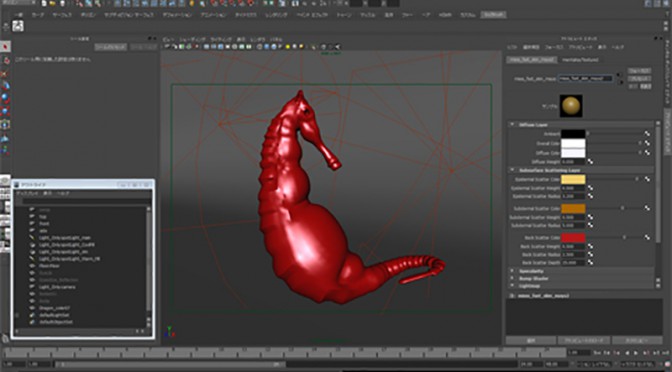This screenshot has height=372, width=672.
Task: Click the map button beside Epidermal Scatter Color
Action: click(x=647, y=179)
